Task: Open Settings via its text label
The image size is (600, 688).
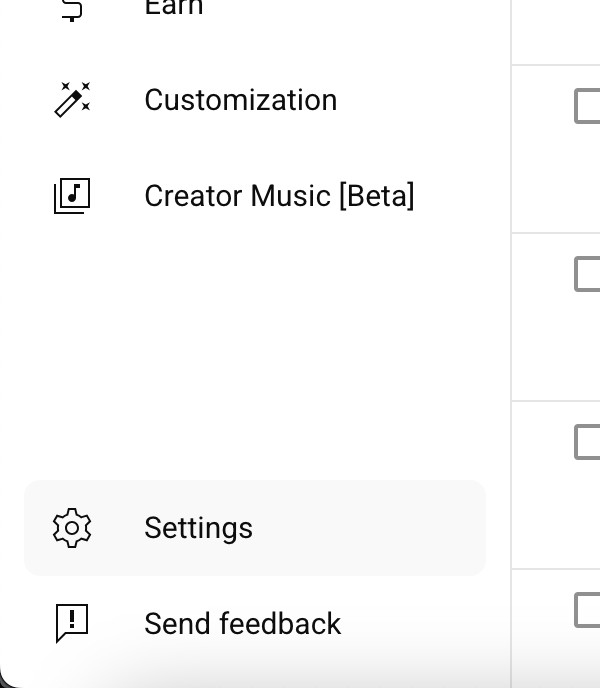Action: pos(198,528)
